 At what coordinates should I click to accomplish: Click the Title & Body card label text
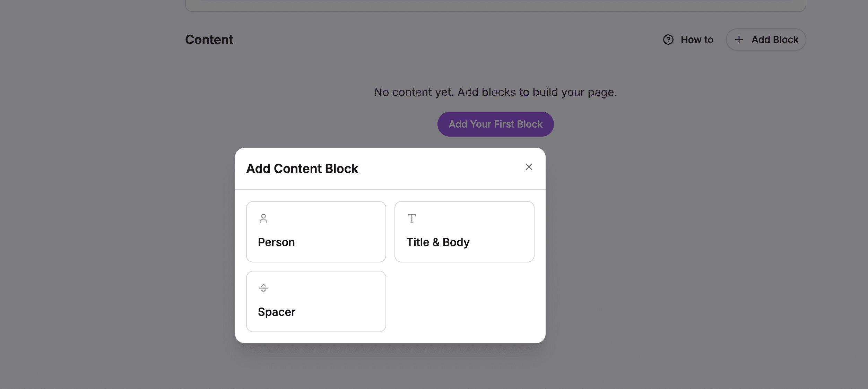(x=437, y=242)
